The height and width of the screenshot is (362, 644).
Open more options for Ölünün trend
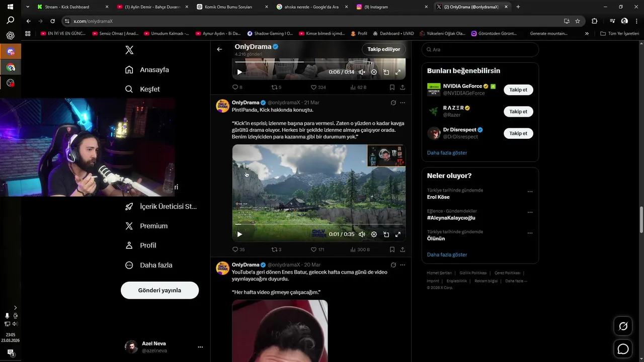[x=530, y=233]
